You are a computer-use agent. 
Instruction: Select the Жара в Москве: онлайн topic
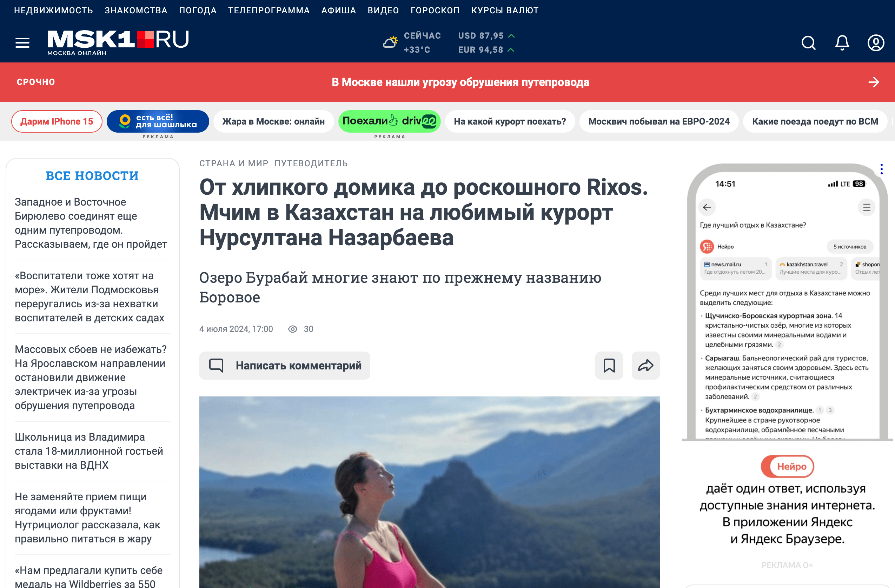coord(273,121)
